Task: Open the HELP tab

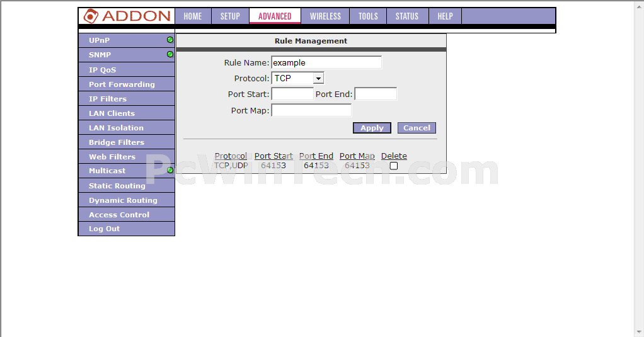Action: (x=446, y=16)
